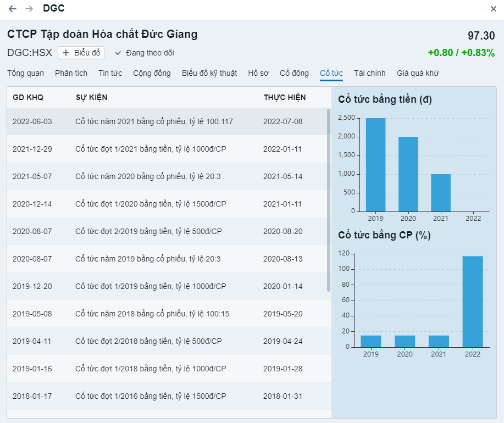The height and width of the screenshot is (423, 504).
Task: Click the GD KHQ column header
Action: point(27,97)
